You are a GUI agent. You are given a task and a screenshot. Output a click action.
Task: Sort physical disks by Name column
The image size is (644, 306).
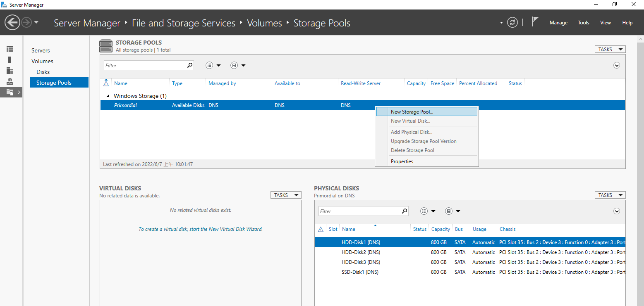click(349, 229)
